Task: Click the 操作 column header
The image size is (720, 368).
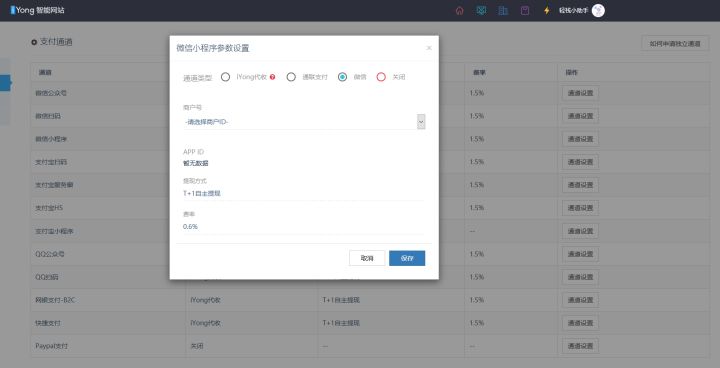Action: point(571,73)
